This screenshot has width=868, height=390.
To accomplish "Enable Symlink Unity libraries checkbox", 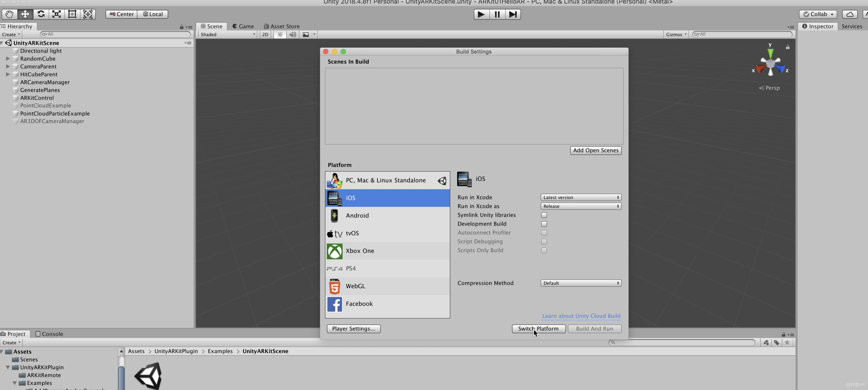I will (544, 215).
